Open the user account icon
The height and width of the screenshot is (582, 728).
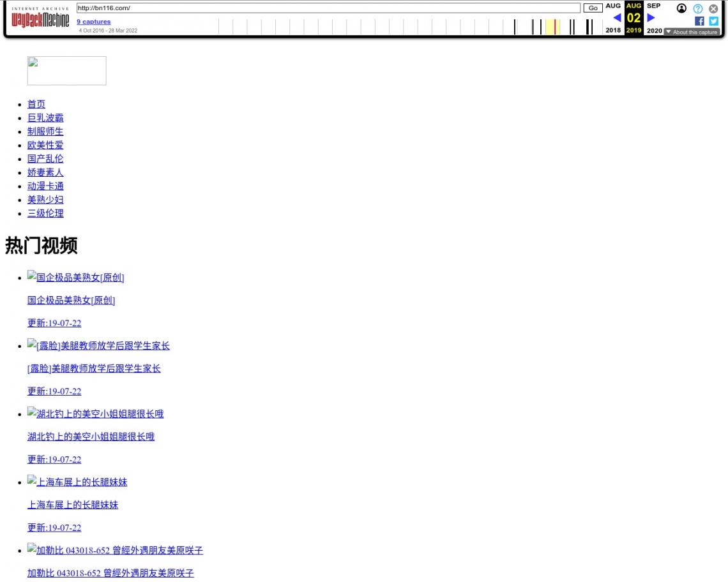tap(681, 8)
